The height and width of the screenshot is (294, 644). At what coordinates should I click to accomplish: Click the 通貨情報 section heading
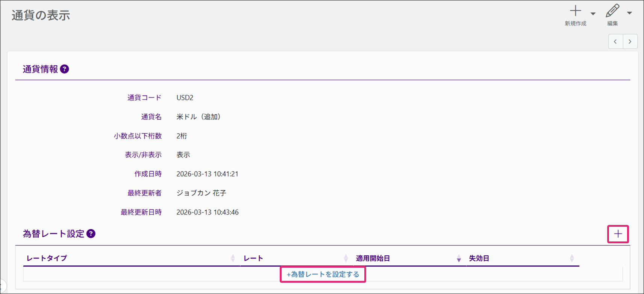pos(40,69)
